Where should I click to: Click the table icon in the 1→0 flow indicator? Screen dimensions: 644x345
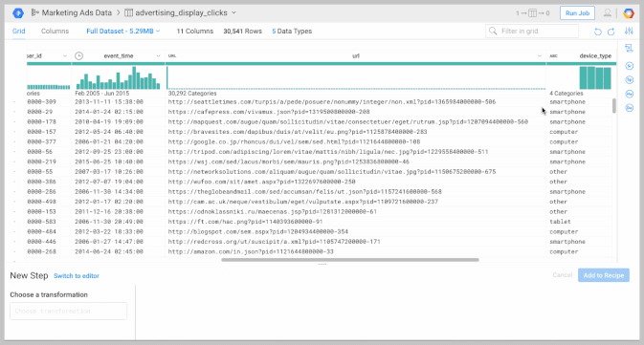coord(532,13)
